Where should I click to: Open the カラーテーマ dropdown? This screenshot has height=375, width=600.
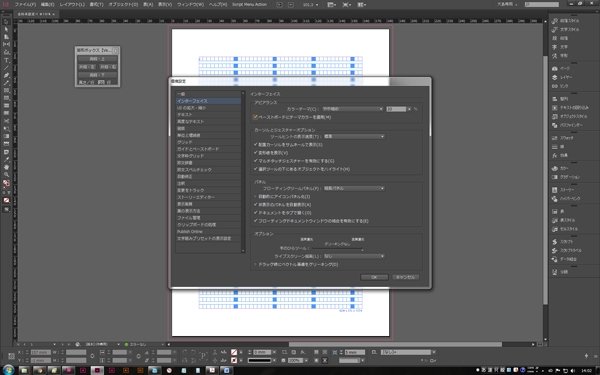pyautogui.click(x=352, y=109)
